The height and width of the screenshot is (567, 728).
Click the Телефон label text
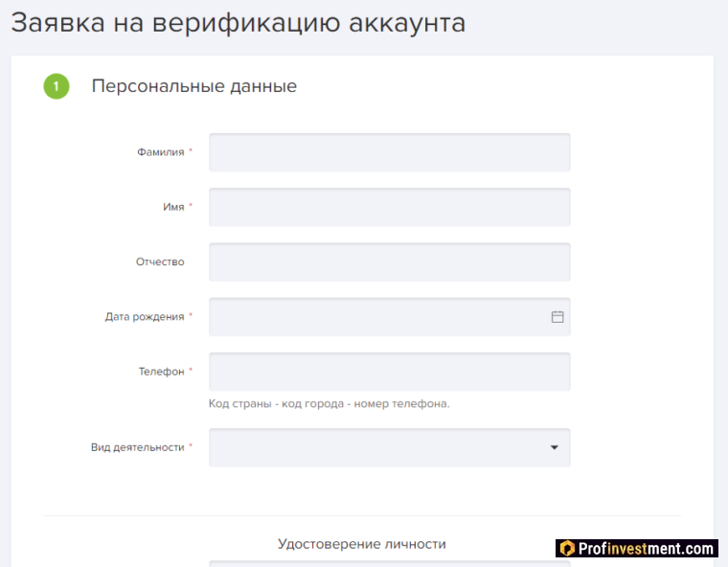(162, 372)
